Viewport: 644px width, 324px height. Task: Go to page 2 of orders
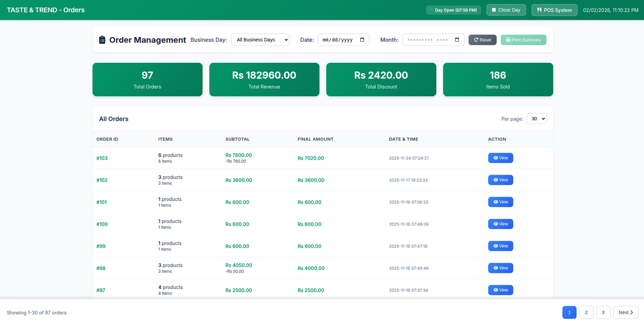tap(586, 313)
